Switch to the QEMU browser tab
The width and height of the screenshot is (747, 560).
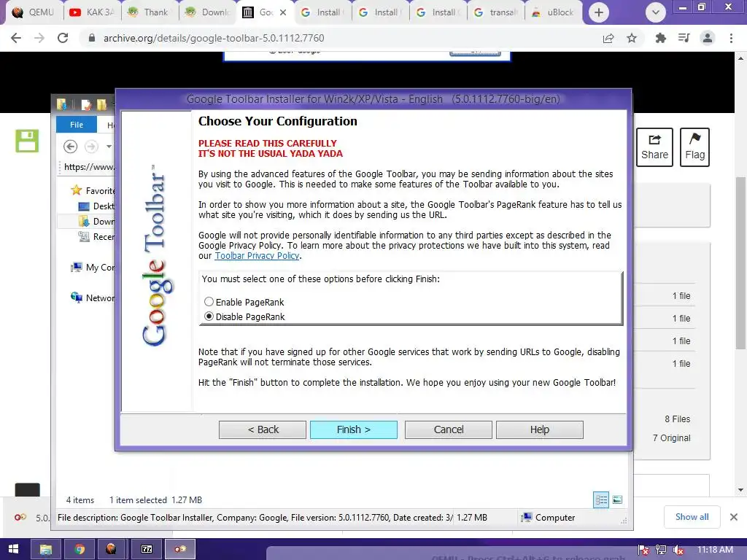coord(33,12)
